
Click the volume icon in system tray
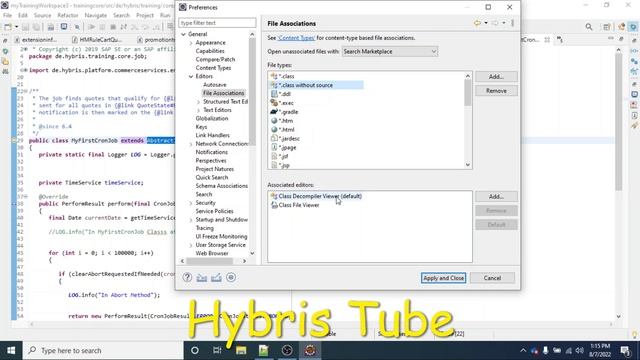tap(579, 351)
